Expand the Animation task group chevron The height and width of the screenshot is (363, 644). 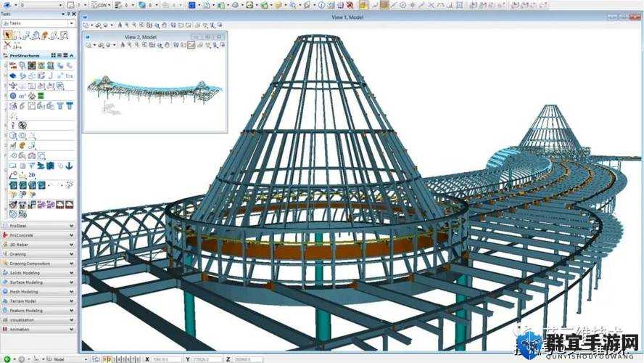[72, 330]
